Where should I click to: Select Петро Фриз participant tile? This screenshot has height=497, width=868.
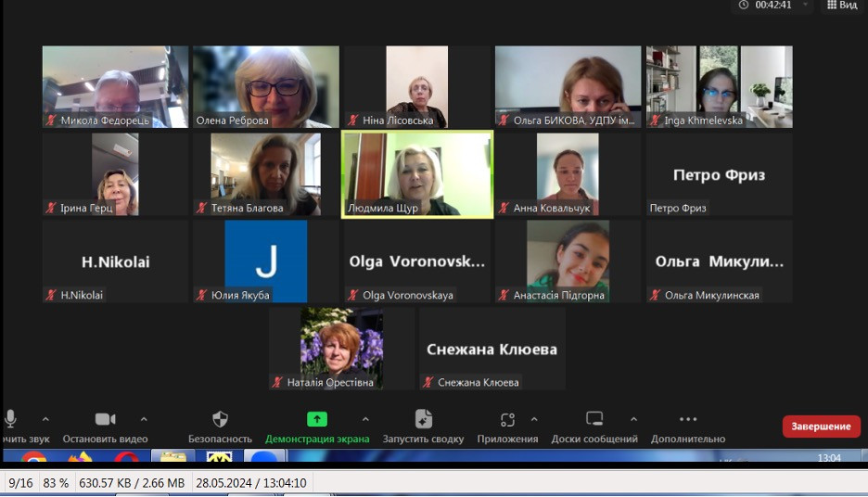pyautogui.click(x=720, y=174)
